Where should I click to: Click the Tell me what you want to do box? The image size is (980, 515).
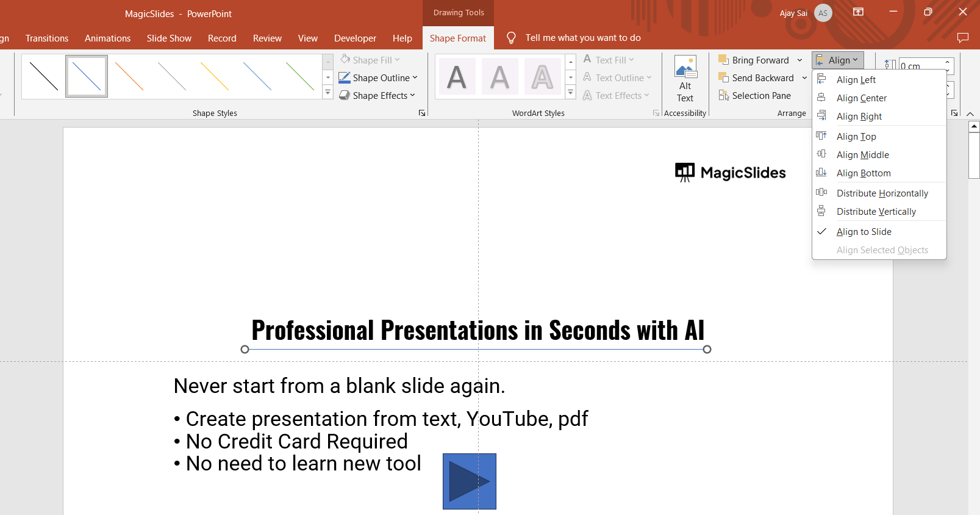(583, 38)
